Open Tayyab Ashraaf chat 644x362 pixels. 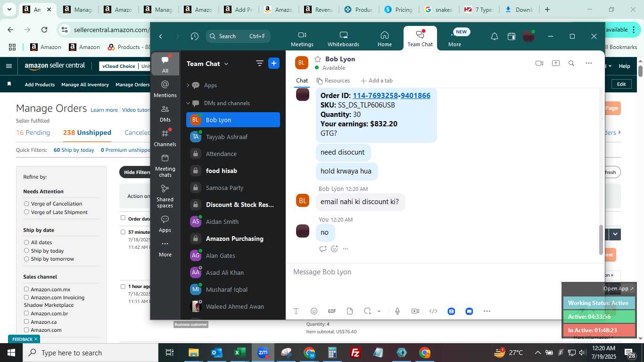coord(233,137)
